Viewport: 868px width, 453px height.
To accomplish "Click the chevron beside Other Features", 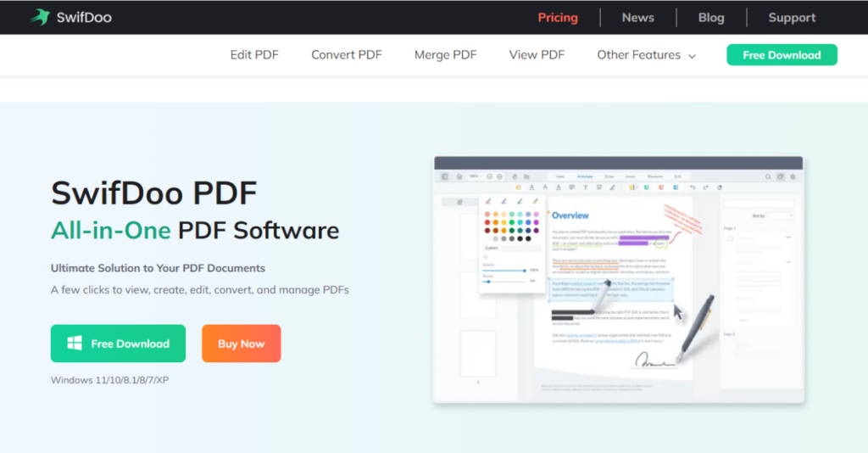I will pyautogui.click(x=693, y=56).
